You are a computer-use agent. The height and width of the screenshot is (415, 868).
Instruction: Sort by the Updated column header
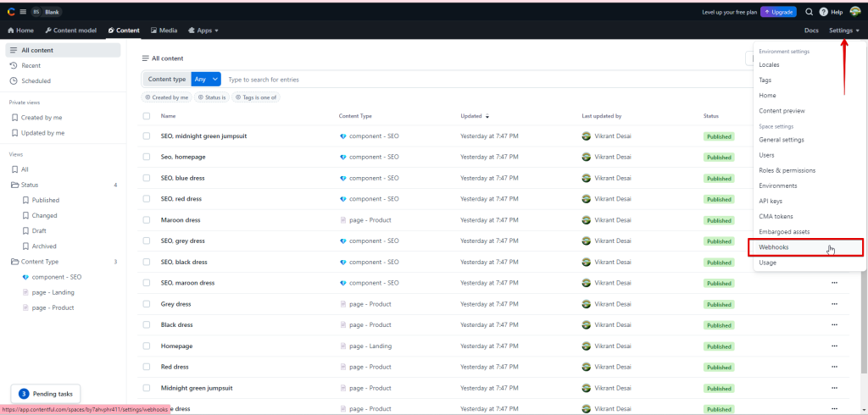tap(473, 116)
